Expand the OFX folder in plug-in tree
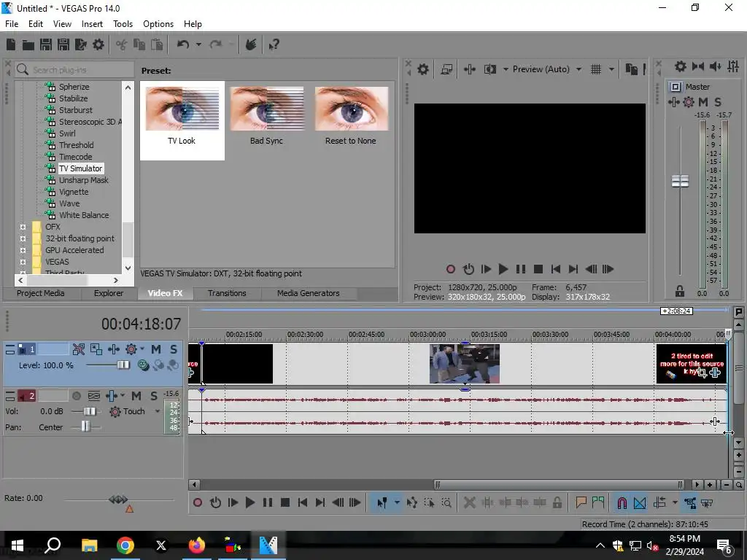 pyautogui.click(x=23, y=227)
